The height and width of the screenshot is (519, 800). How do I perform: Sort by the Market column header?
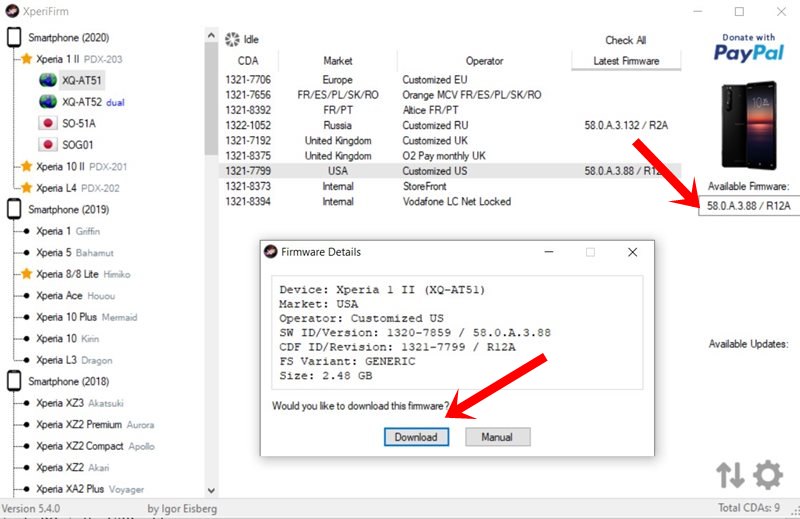pyautogui.click(x=337, y=61)
